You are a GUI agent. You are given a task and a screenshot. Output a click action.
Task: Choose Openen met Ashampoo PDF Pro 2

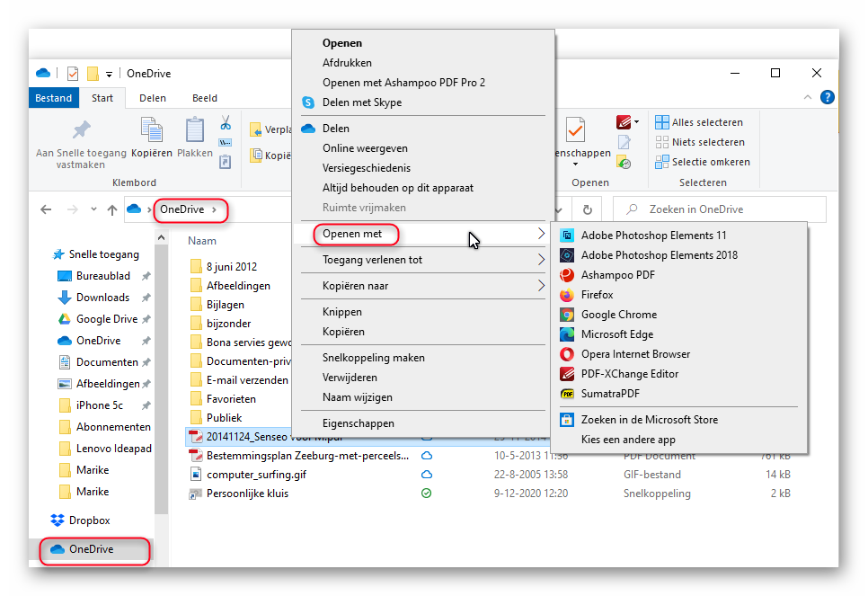(403, 83)
